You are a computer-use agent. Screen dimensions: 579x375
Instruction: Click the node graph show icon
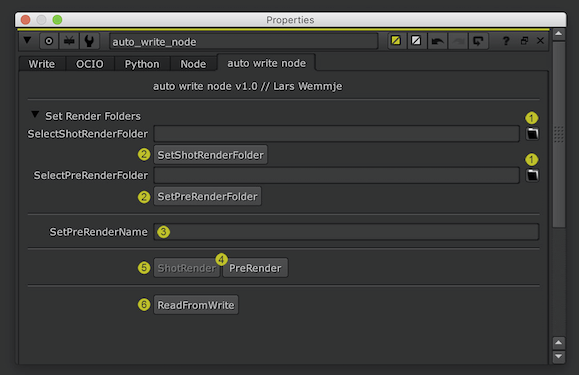click(69, 41)
